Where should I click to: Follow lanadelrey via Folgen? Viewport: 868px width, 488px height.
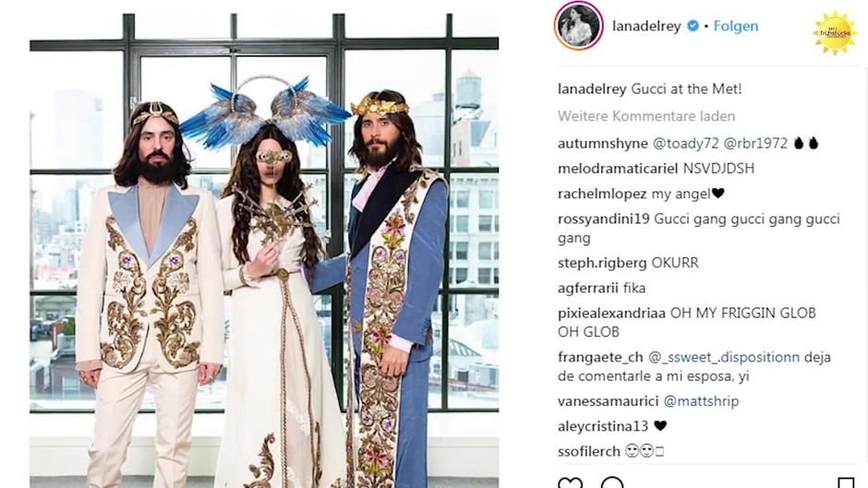point(736,26)
